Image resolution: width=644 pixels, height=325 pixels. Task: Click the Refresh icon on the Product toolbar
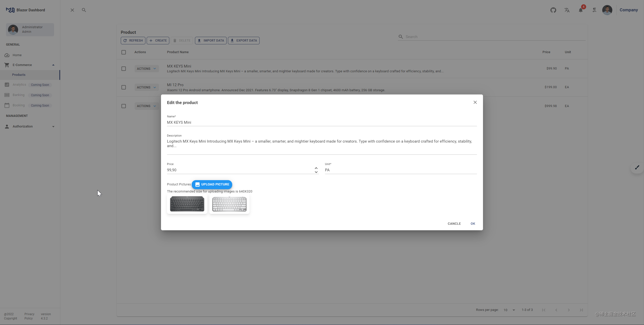point(125,41)
